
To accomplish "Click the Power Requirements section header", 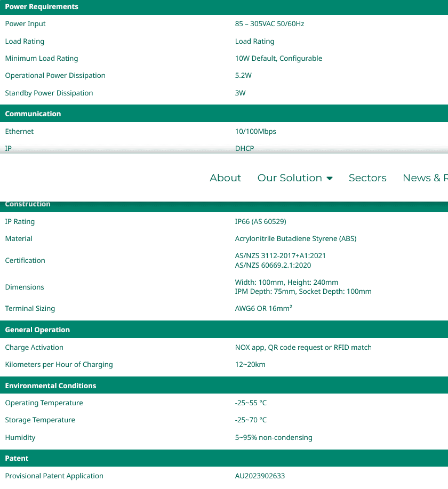I will [42, 7].
